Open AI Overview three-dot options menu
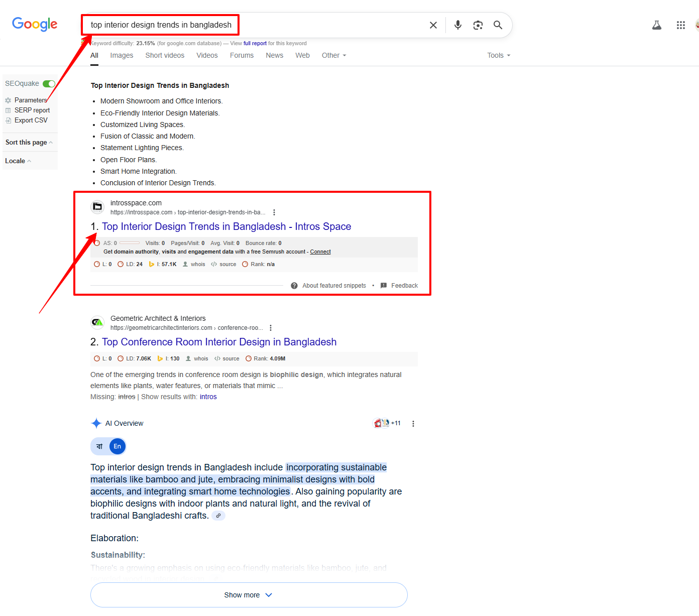The height and width of the screenshot is (616, 699). tap(413, 424)
